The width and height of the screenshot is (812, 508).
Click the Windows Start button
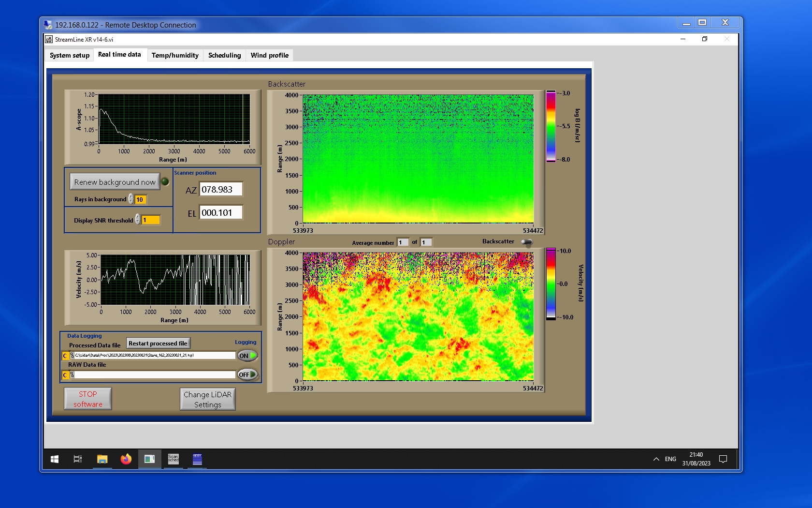click(55, 459)
